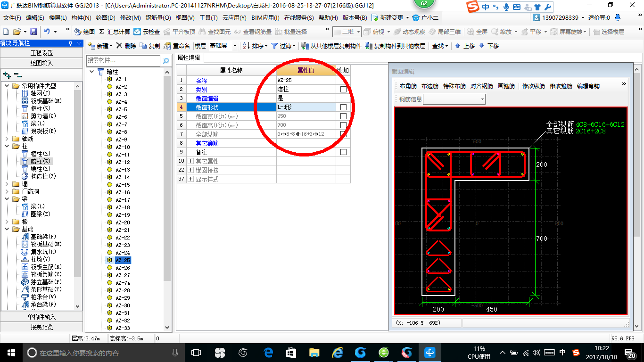The height and width of the screenshot is (362, 644).
Task: Open the 基础层 floor dropdown
Action: [235, 46]
